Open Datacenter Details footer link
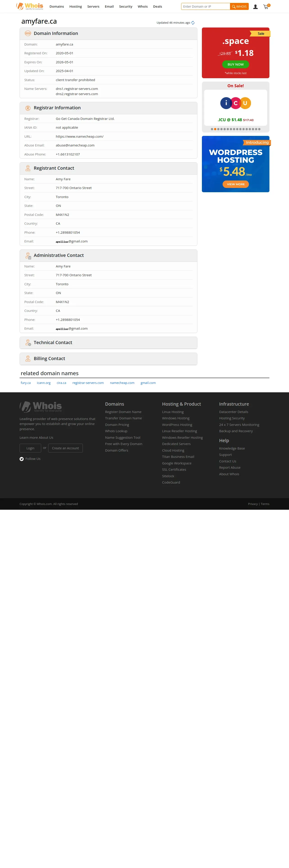Screen dimensions: 289x868 pos(233,412)
